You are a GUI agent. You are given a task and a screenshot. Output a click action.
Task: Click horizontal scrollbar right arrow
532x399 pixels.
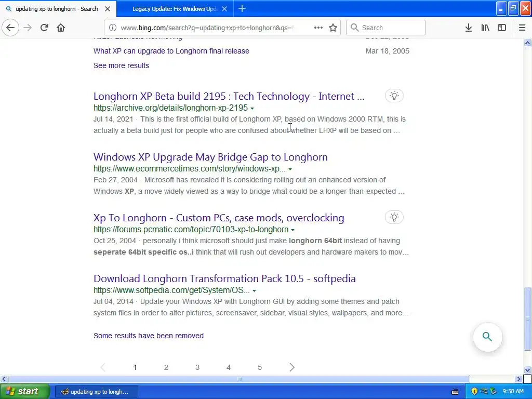pos(518,379)
